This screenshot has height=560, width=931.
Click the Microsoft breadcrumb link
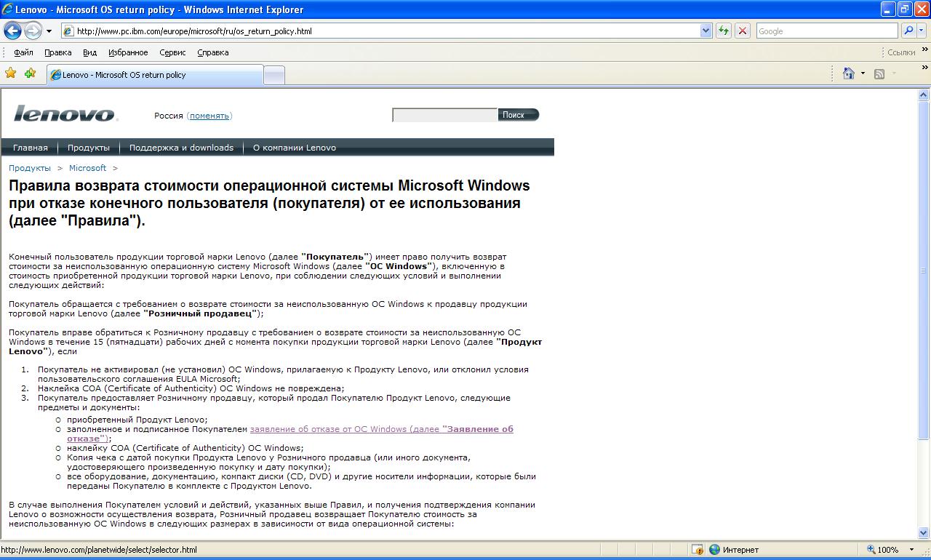(x=87, y=168)
